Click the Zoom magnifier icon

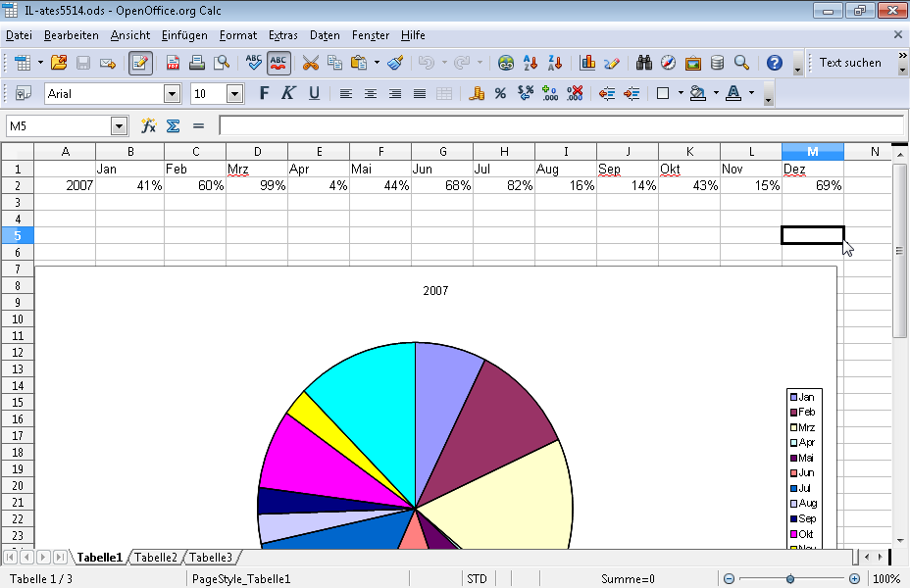tap(741, 63)
